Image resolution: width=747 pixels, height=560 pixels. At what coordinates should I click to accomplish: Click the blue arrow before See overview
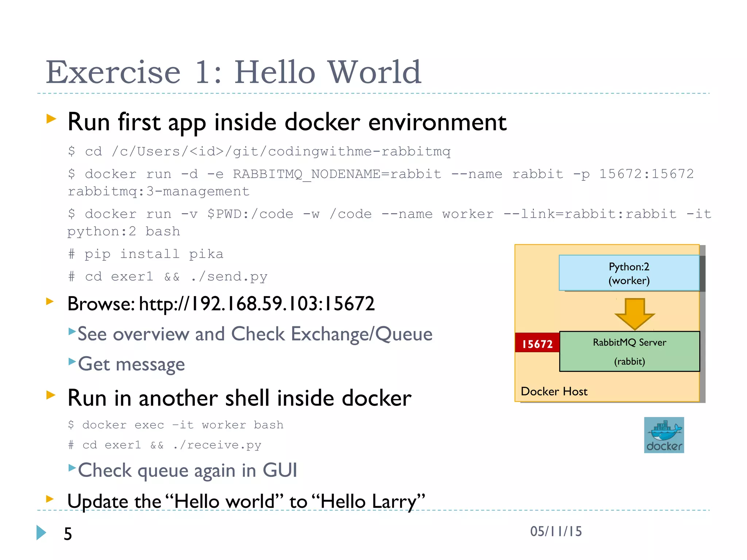72,331
